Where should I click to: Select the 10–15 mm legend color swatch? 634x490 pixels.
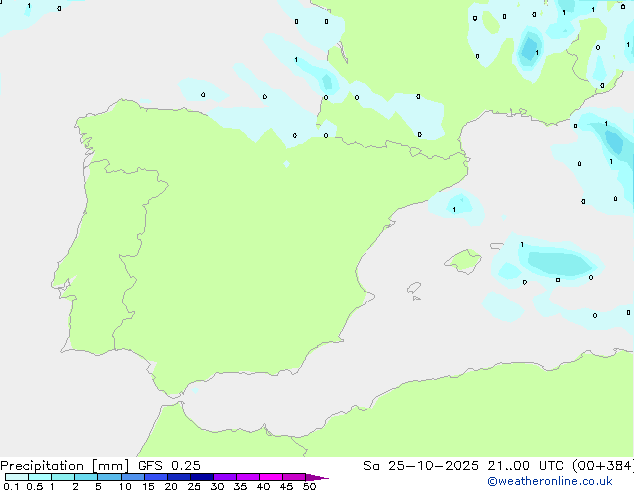point(133,477)
